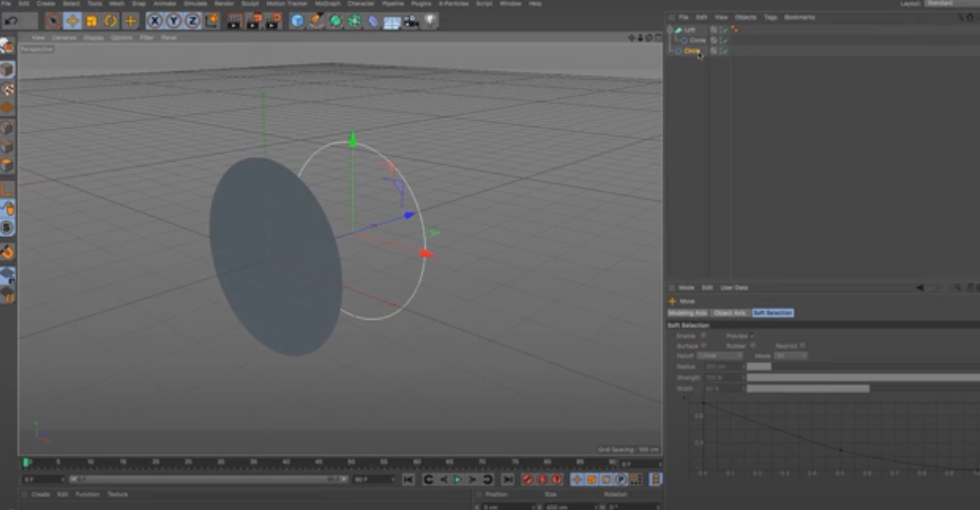Toggle the Enable Snap S icon
980x510 pixels.
(x=7, y=228)
